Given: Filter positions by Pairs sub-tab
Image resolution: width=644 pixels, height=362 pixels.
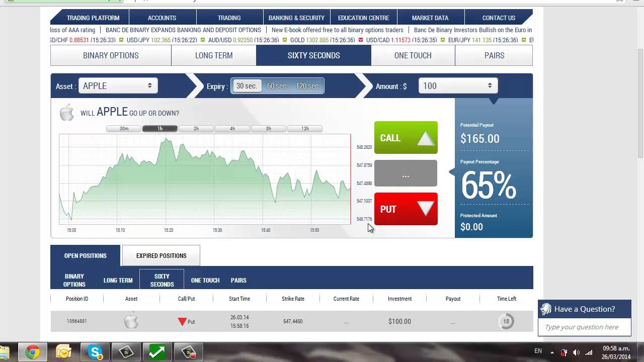Looking at the screenshot, I should click(238, 281).
